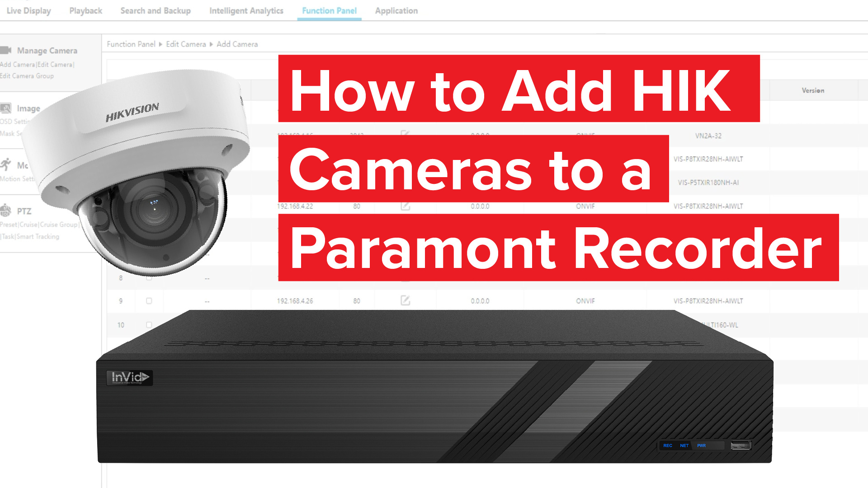The image size is (868, 488).
Task: Click ONVIF protocol in 192.168.4.22 row
Action: tap(585, 206)
